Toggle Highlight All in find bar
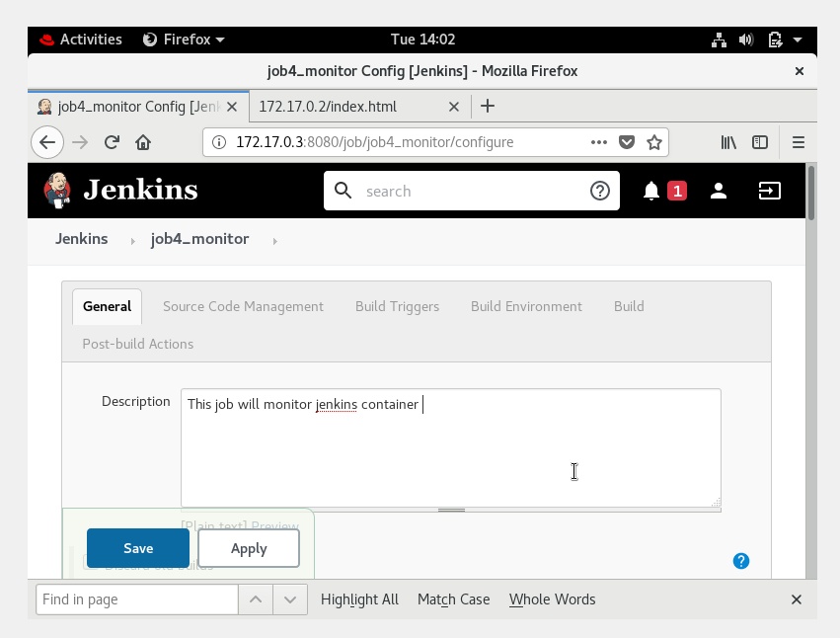 (359, 599)
